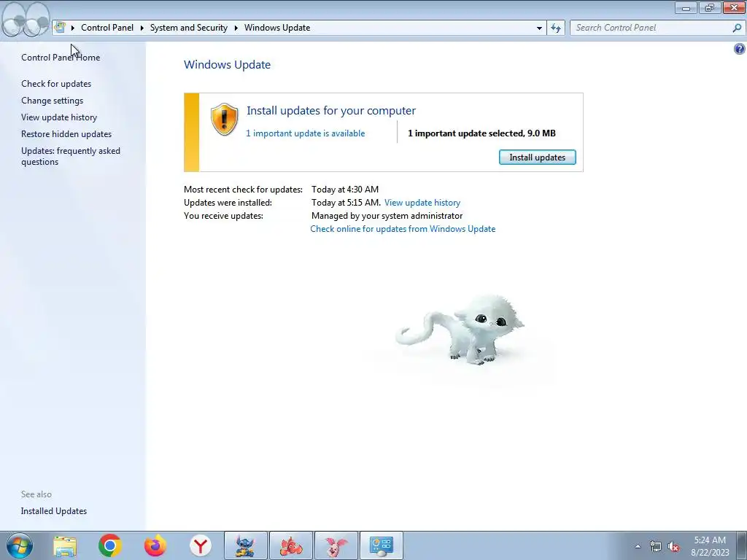Open File Explorer from the taskbar
Image resolution: width=747 pixels, height=560 pixels.
point(65,545)
